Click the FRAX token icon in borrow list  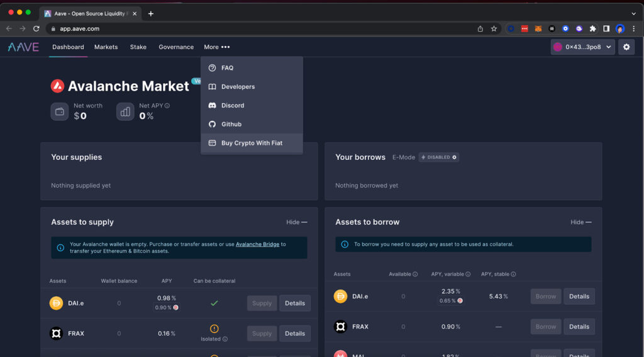click(x=340, y=327)
